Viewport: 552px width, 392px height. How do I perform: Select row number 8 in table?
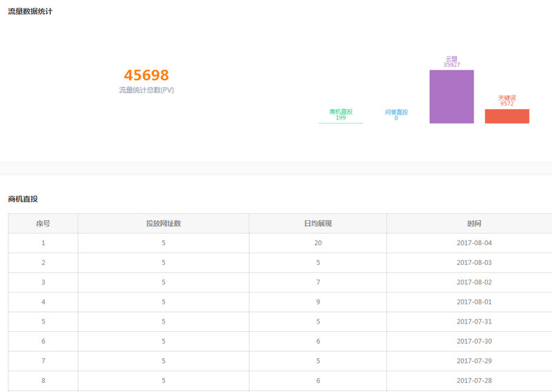coord(43,381)
